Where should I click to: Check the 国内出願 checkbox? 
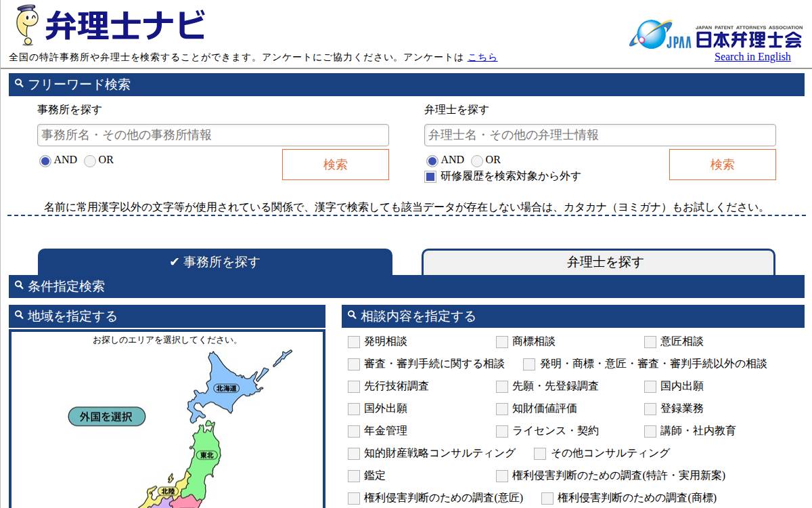click(650, 387)
